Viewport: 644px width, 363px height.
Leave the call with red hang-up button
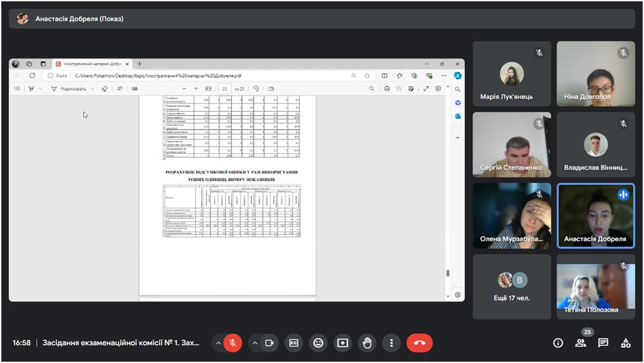[419, 343]
